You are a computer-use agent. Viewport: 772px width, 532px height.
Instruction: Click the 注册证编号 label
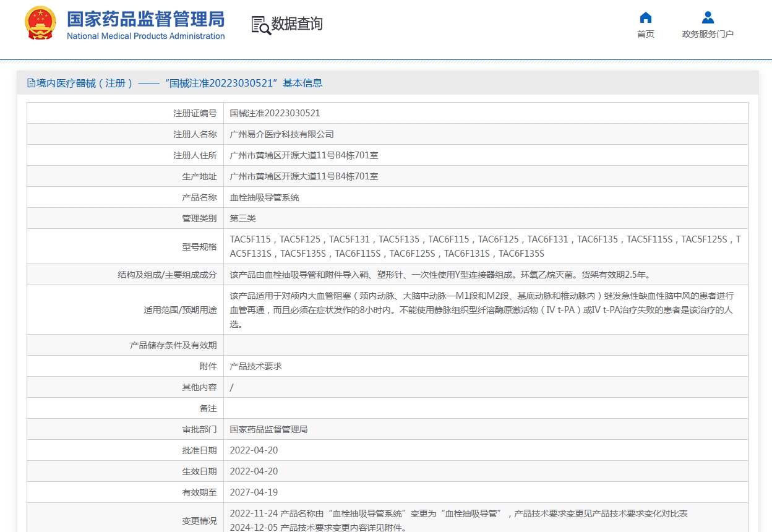195,113
